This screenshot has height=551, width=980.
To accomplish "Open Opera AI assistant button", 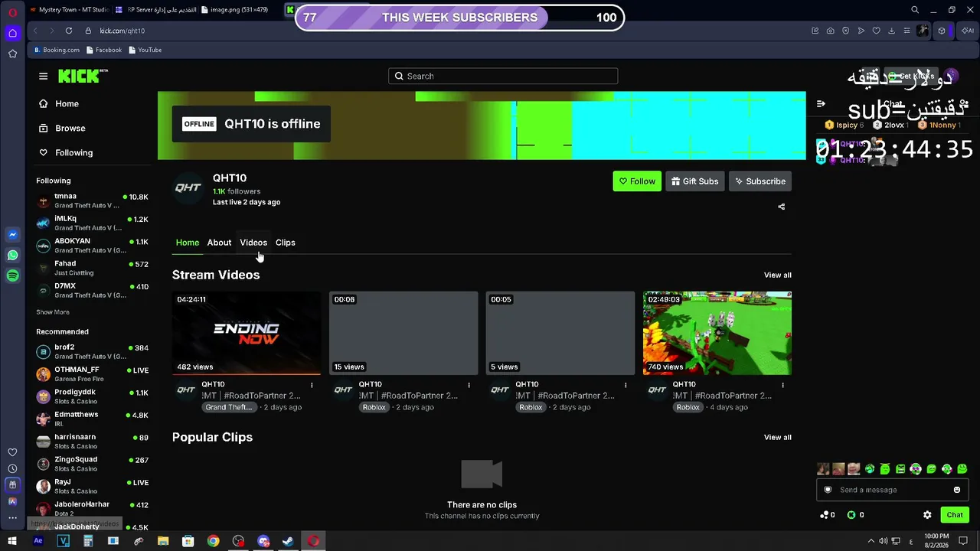I will click(968, 31).
